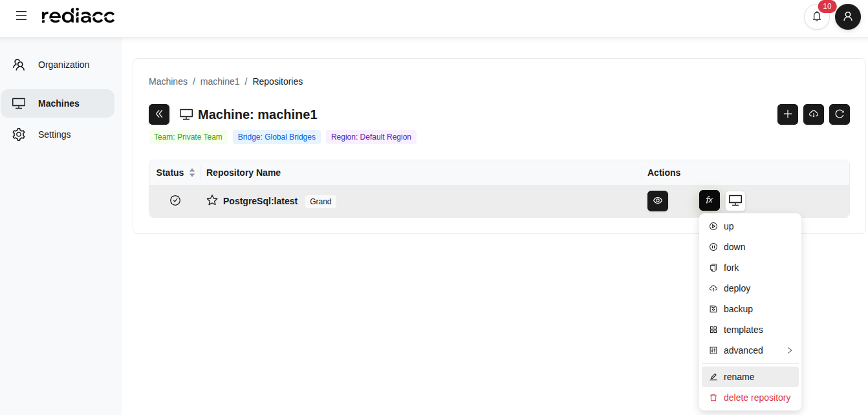Click the fx functions button
This screenshot has height=415, width=868.
709,200
